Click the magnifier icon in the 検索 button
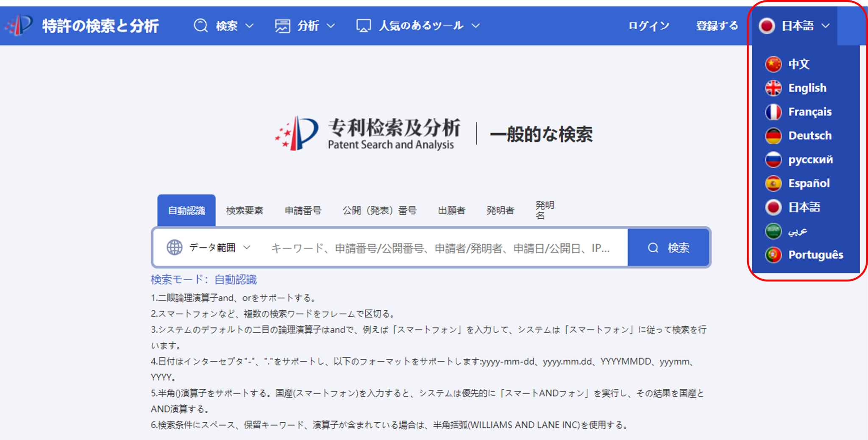868x440 pixels. click(x=653, y=248)
